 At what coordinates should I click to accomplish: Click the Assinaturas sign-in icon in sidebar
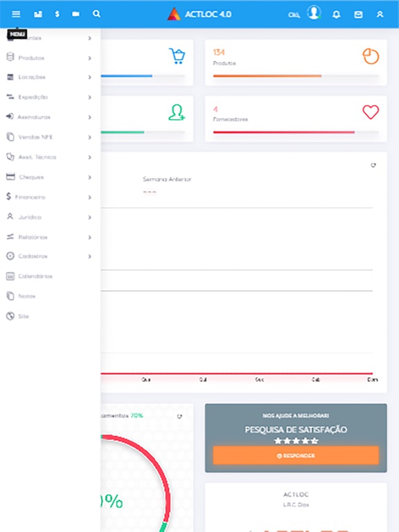click(10, 116)
